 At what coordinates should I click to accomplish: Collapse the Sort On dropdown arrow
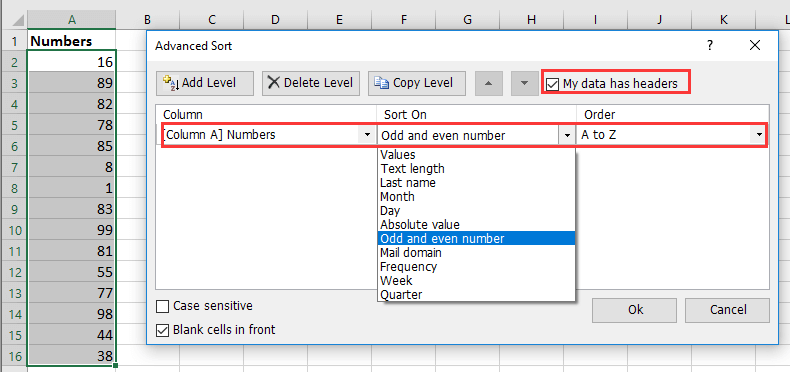coord(567,135)
